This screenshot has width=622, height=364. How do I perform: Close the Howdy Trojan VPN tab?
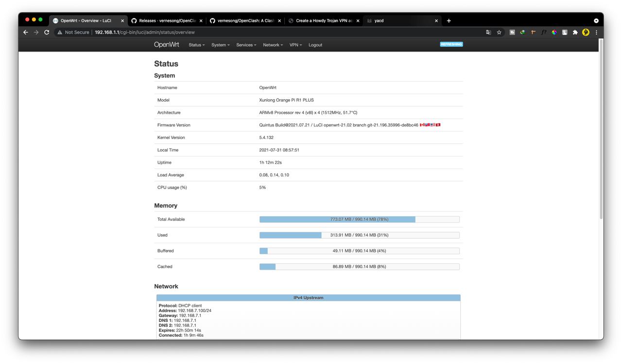pyautogui.click(x=358, y=21)
